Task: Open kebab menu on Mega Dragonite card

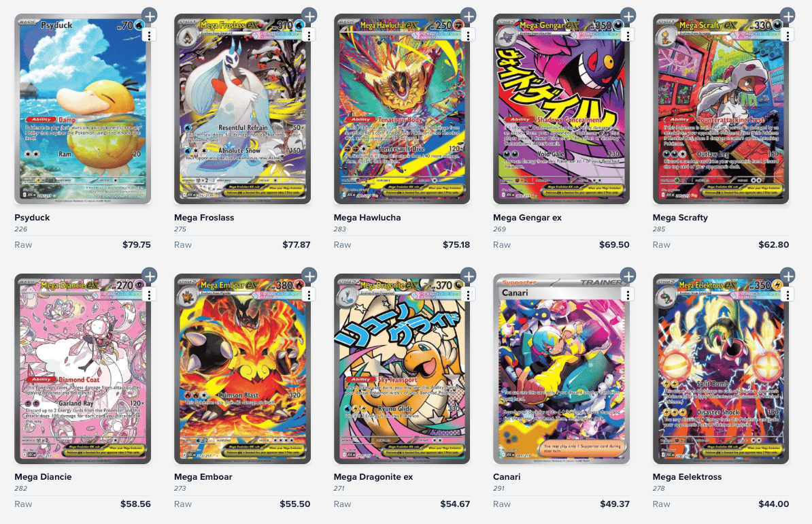Action: click(x=468, y=295)
